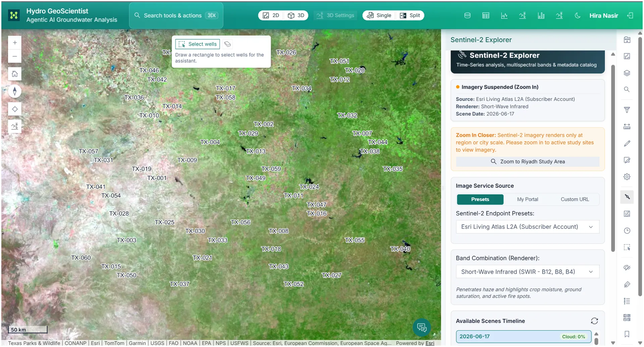Screen dimensions: 644x347
Task: Open the tag label tool in sidebar
Action: [x=627, y=284]
